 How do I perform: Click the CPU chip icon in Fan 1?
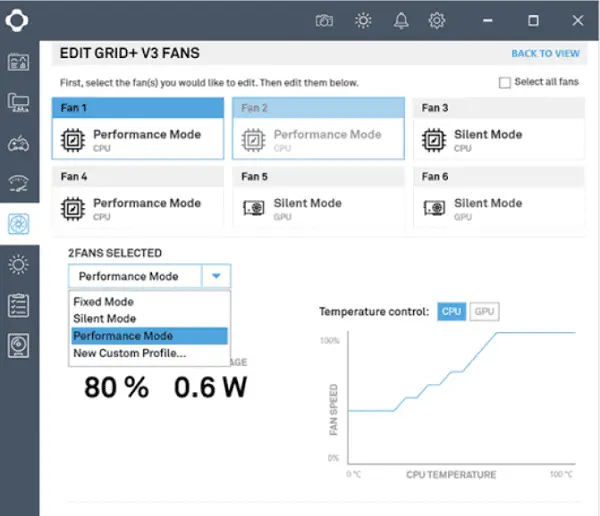[x=73, y=140]
